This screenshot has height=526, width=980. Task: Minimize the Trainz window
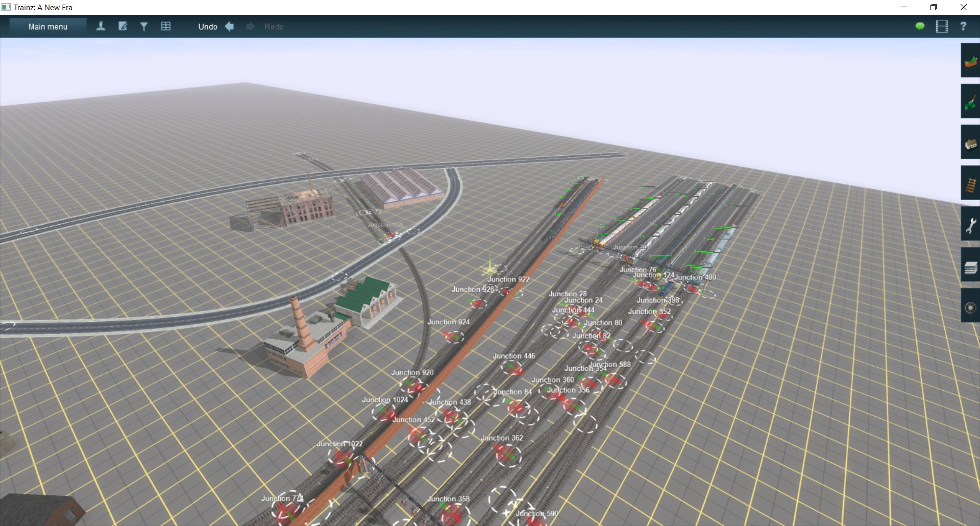pos(904,7)
